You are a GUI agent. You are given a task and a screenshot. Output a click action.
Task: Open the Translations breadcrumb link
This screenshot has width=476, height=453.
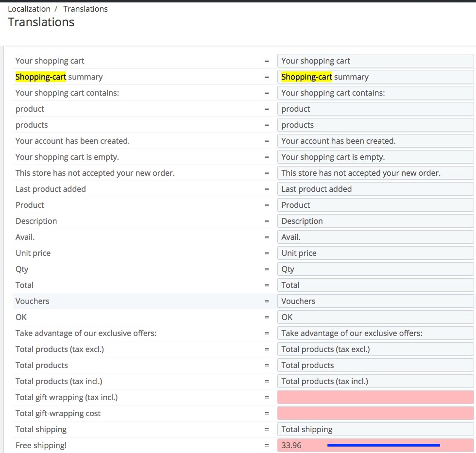[85, 9]
